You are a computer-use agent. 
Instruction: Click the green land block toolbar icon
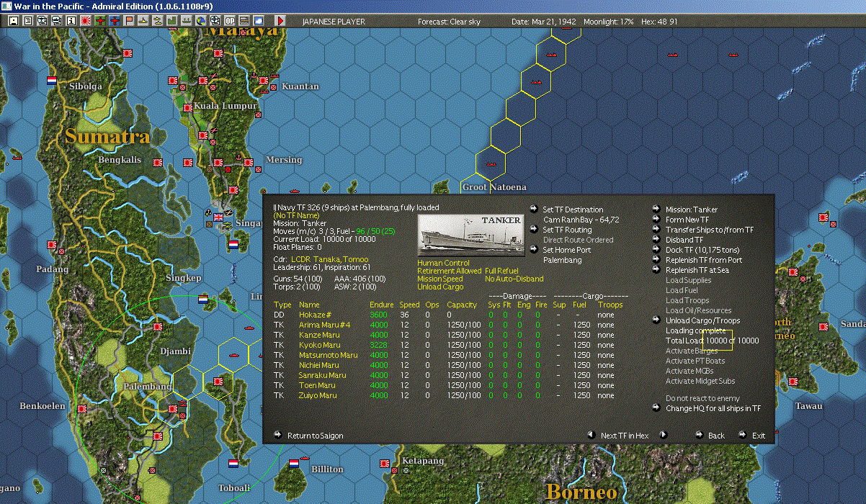[172, 21]
